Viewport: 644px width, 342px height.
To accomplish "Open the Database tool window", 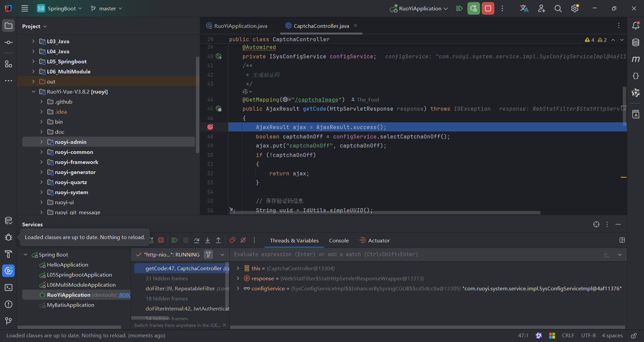I will pyautogui.click(x=636, y=43).
